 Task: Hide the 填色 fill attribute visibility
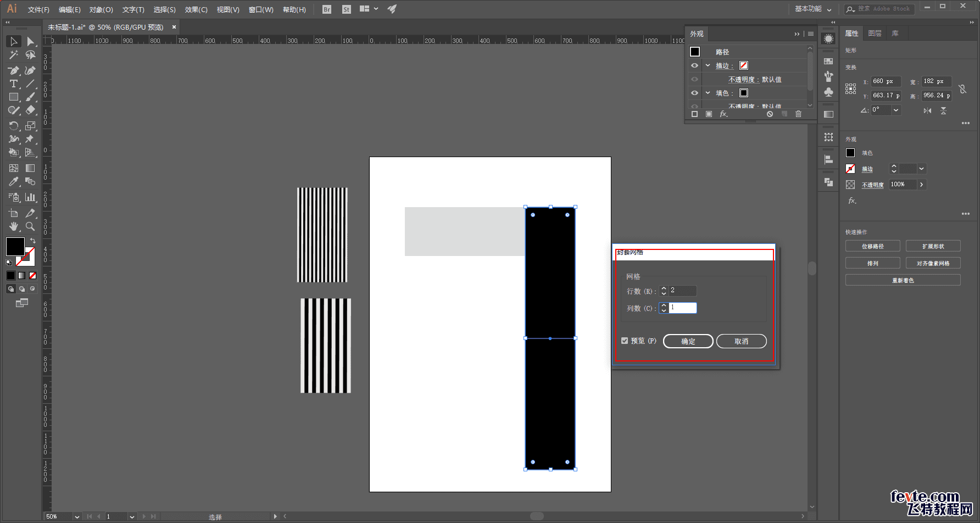click(694, 93)
